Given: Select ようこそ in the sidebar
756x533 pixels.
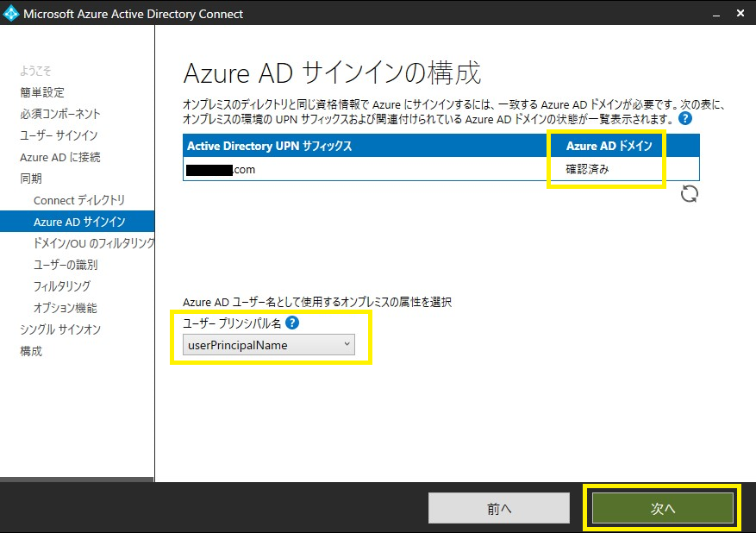Looking at the screenshot, I should click(x=35, y=71).
